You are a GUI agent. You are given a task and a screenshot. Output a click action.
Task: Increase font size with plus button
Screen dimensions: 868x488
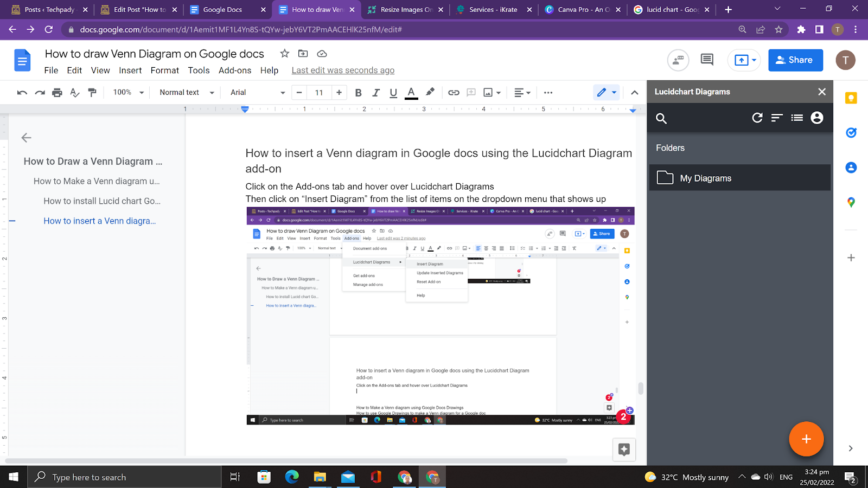(339, 93)
